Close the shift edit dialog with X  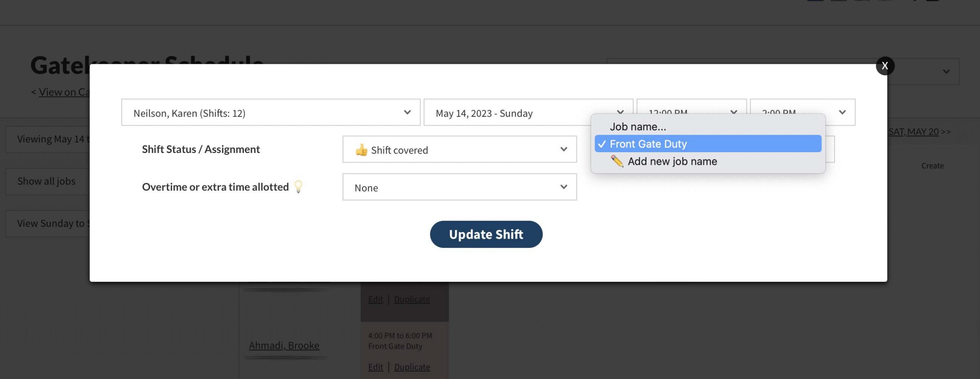(x=885, y=66)
